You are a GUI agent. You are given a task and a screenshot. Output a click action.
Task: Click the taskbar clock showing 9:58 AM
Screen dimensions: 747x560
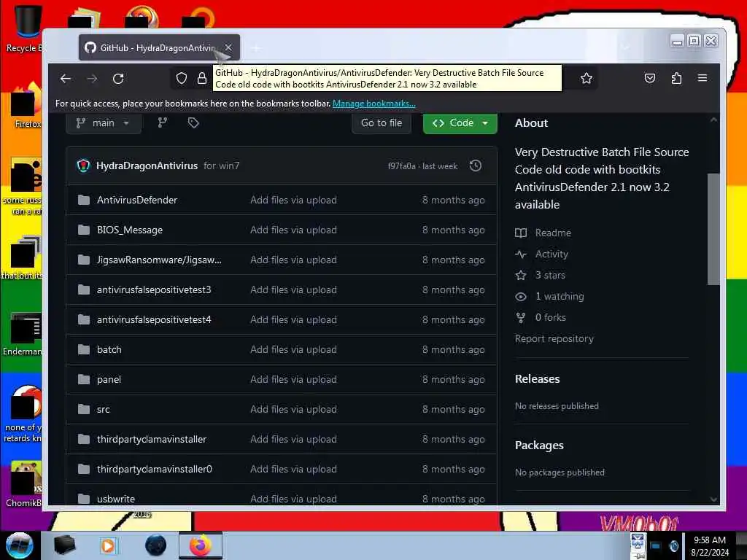(710, 545)
